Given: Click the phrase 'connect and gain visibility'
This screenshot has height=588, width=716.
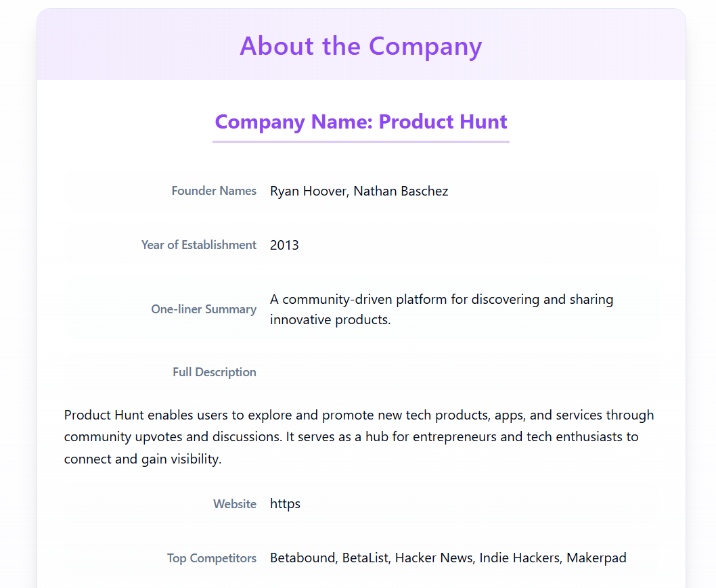Looking at the screenshot, I should [x=143, y=459].
